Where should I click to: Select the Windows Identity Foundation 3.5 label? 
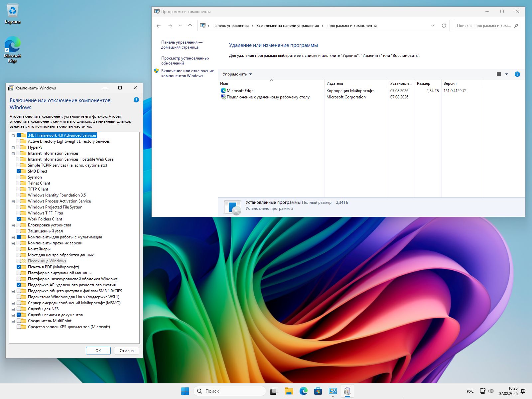click(57, 195)
